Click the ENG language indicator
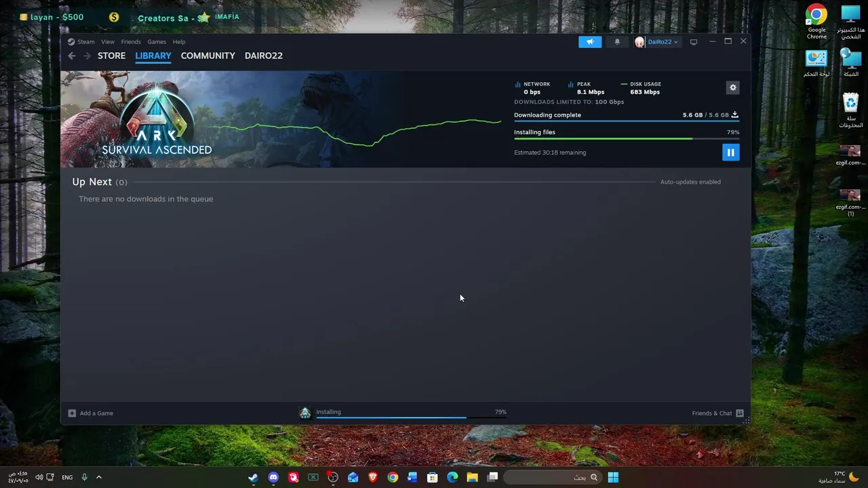Image resolution: width=868 pixels, height=488 pixels. pos(67,478)
